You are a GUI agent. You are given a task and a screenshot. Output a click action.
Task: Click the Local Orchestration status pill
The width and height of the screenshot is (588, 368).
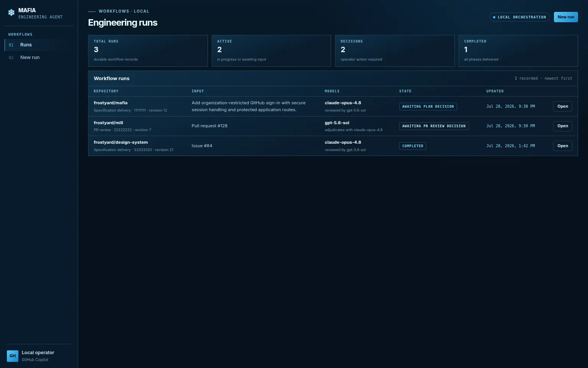click(519, 17)
